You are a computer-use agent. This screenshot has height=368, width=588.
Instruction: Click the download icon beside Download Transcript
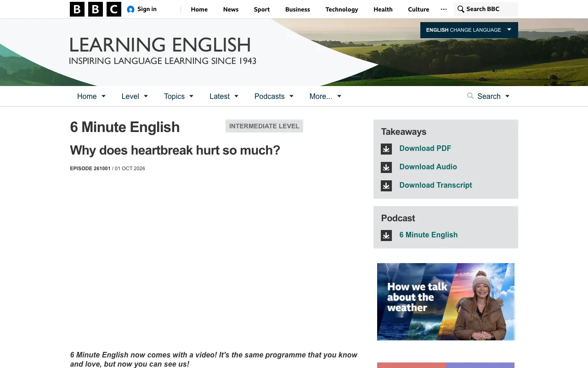pyautogui.click(x=386, y=186)
